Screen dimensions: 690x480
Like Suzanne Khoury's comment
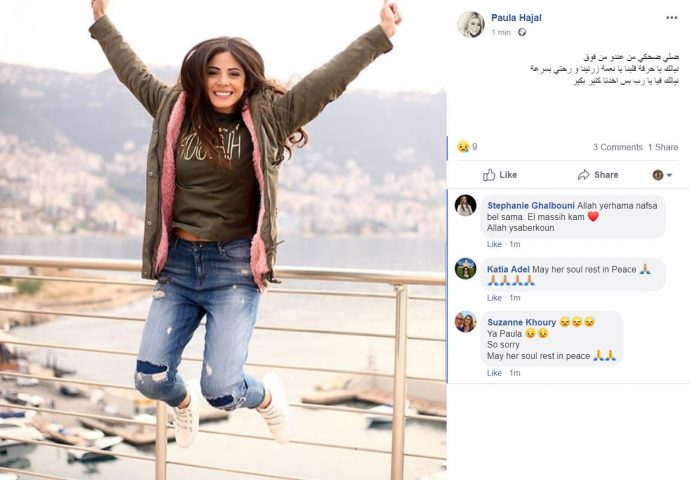(x=494, y=373)
